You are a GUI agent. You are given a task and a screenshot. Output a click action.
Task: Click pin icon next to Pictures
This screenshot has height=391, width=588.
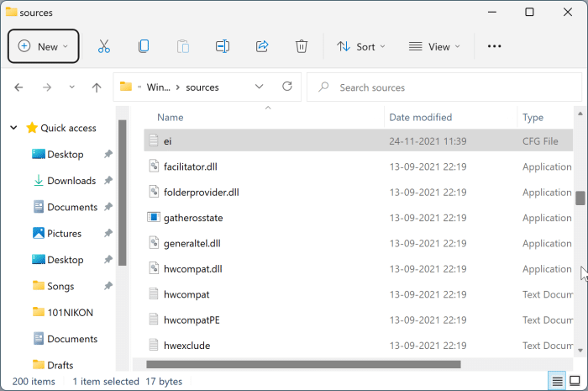[108, 234]
